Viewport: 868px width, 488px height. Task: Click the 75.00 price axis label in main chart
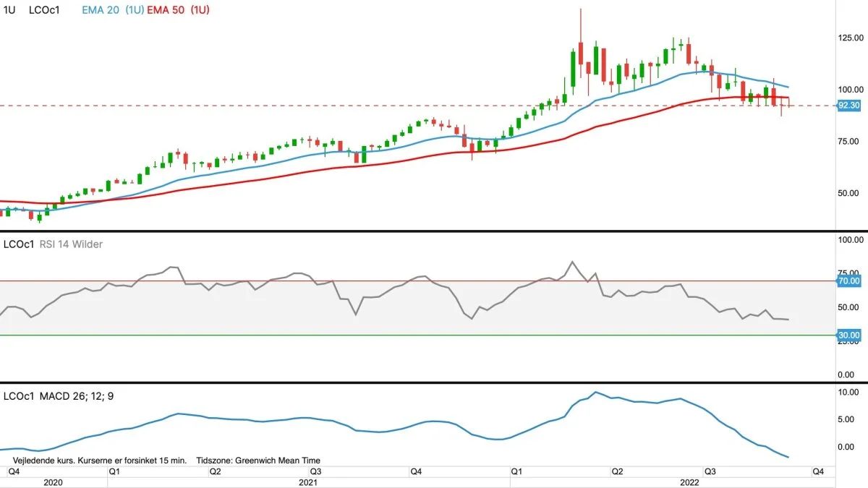[x=848, y=141]
